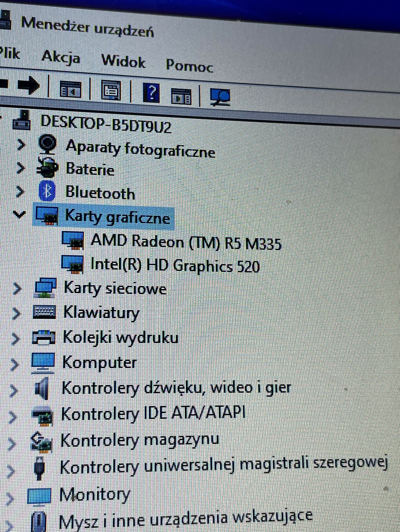Expand the Bluetooth category
The width and height of the screenshot is (400, 532).
click(x=21, y=191)
